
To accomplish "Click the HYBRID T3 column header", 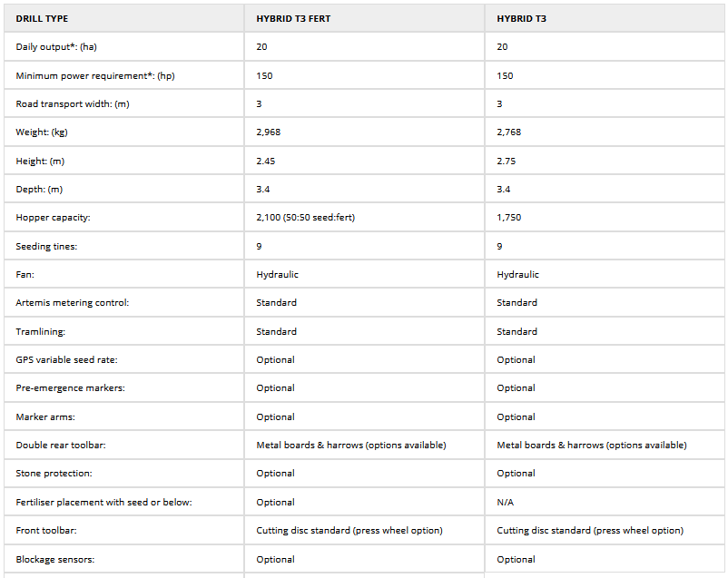I will pyautogui.click(x=521, y=18).
